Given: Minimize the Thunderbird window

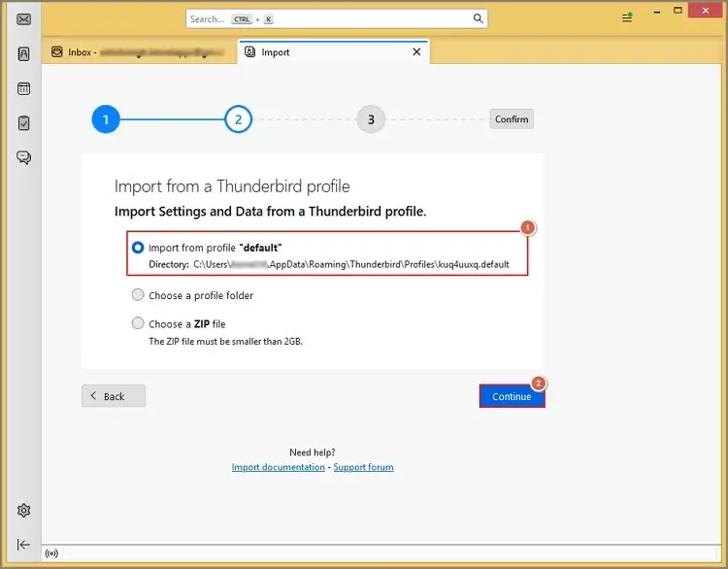Looking at the screenshot, I should [x=657, y=12].
